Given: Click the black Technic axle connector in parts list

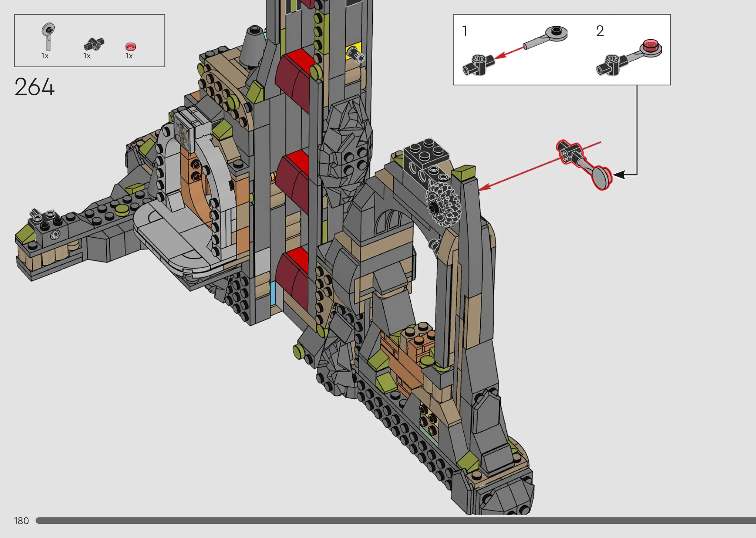Looking at the screenshot, I should click(x=94, y=44).
